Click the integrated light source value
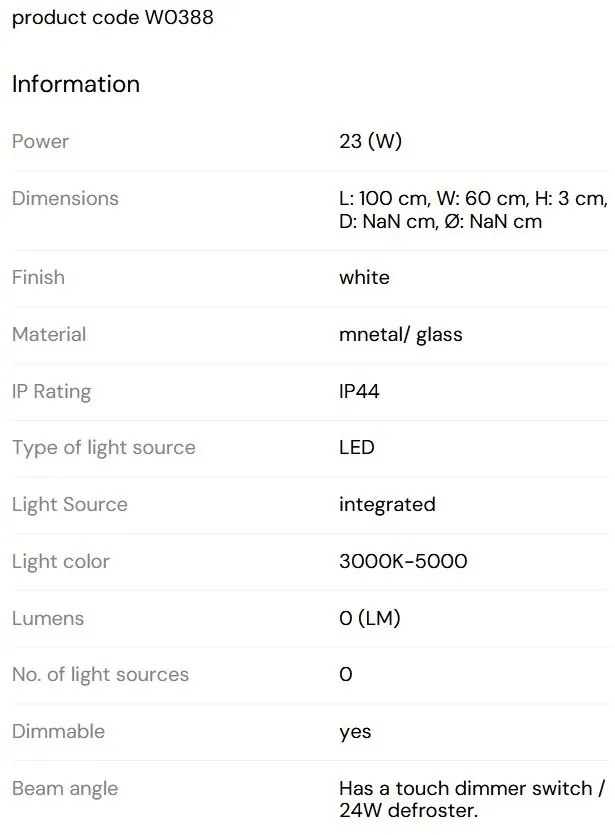The height and width of the screenshot is (835, 615). (x=387, y=505)
